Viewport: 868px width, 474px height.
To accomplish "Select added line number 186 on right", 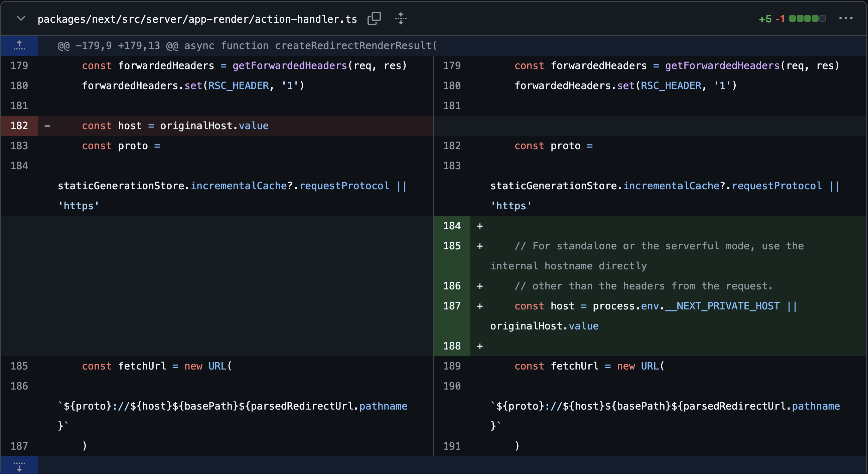I will [x=451, y=286].
